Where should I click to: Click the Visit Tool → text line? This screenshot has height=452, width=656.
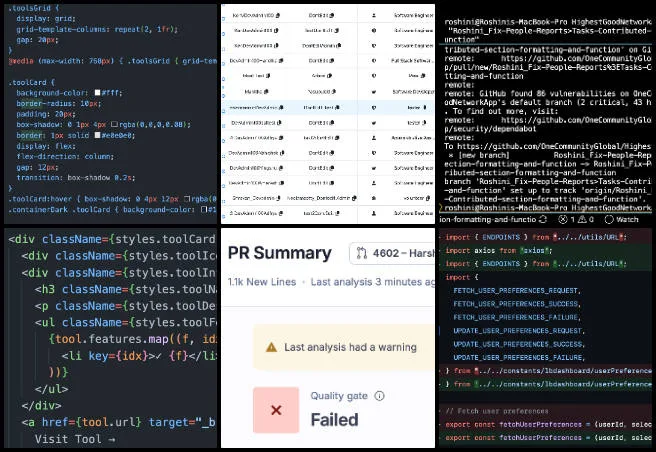point(75,439)
